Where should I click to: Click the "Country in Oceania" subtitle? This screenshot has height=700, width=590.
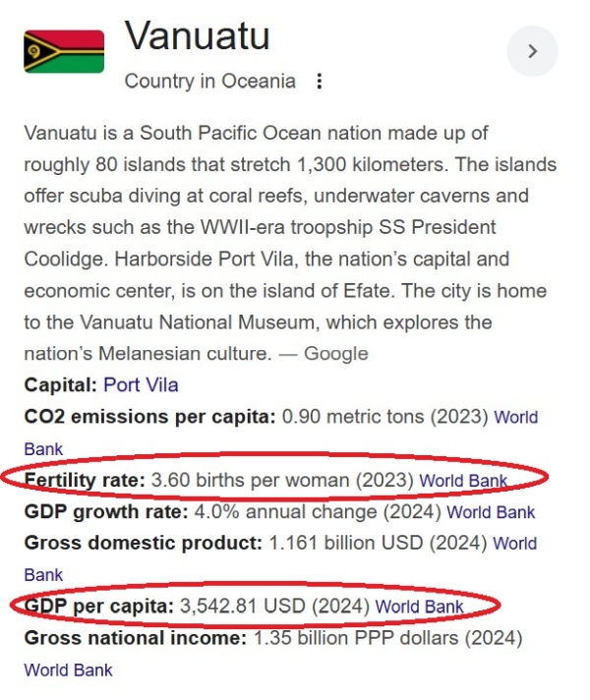click(209, 82)
